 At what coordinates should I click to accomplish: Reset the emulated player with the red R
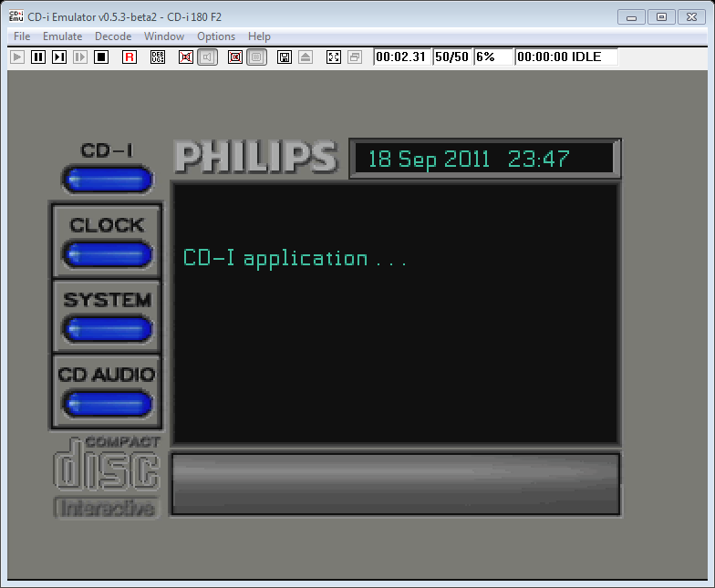click(130, 57)
